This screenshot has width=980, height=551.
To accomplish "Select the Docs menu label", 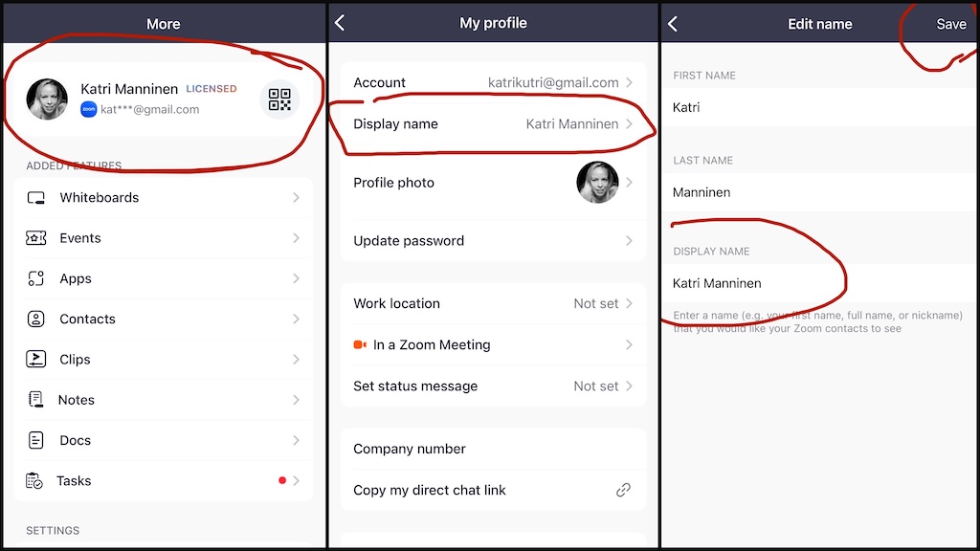I will (75, 440).
